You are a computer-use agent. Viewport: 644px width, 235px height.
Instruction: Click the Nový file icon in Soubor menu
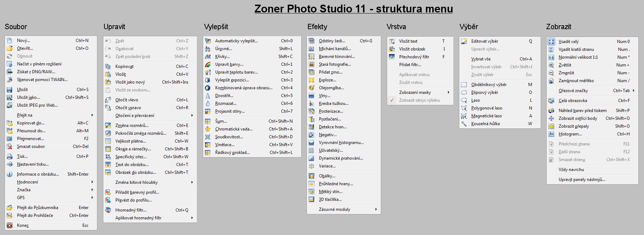10,41
